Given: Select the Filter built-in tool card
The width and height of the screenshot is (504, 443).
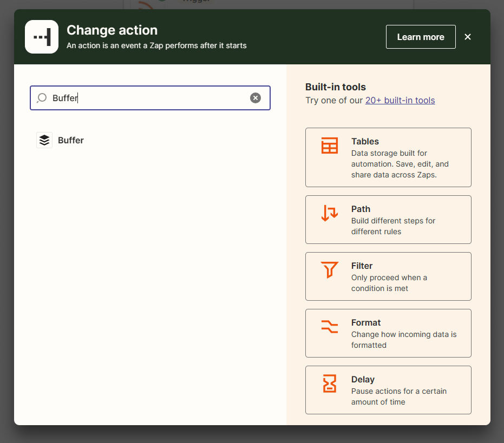Looking at the screenshot, I should [388, 276].
